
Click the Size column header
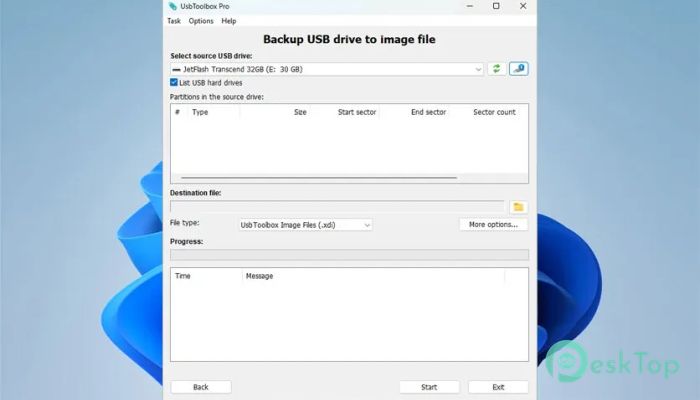(x=300, y=112)
